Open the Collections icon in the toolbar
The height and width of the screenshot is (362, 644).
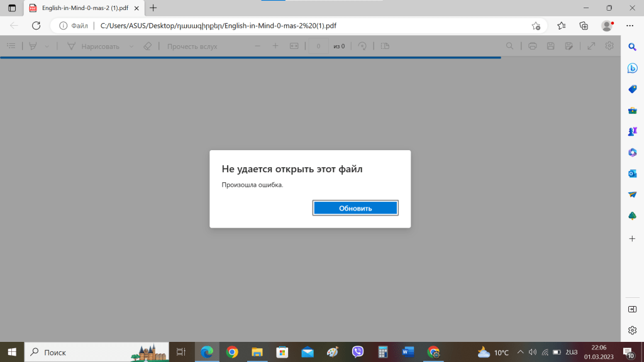(584, 26)
